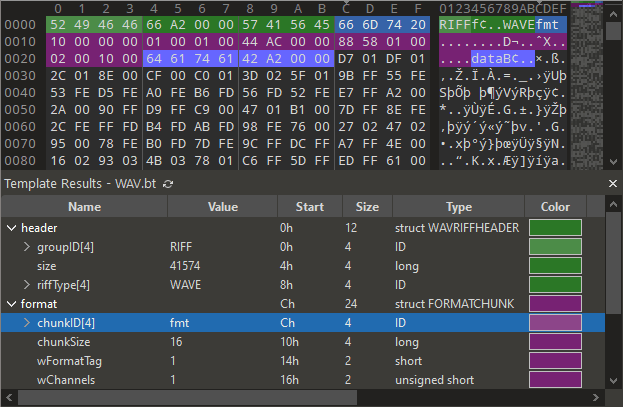This screenshot has height=407, width=623.
Task: Click the refresh icon beside Template Results title
Action: click(x=167, y=184)
